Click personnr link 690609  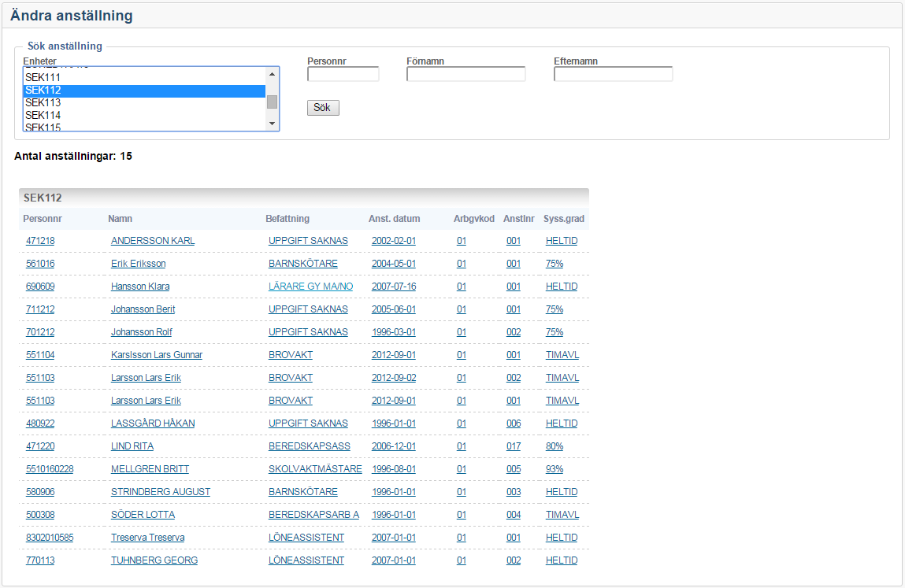point(40,287)
